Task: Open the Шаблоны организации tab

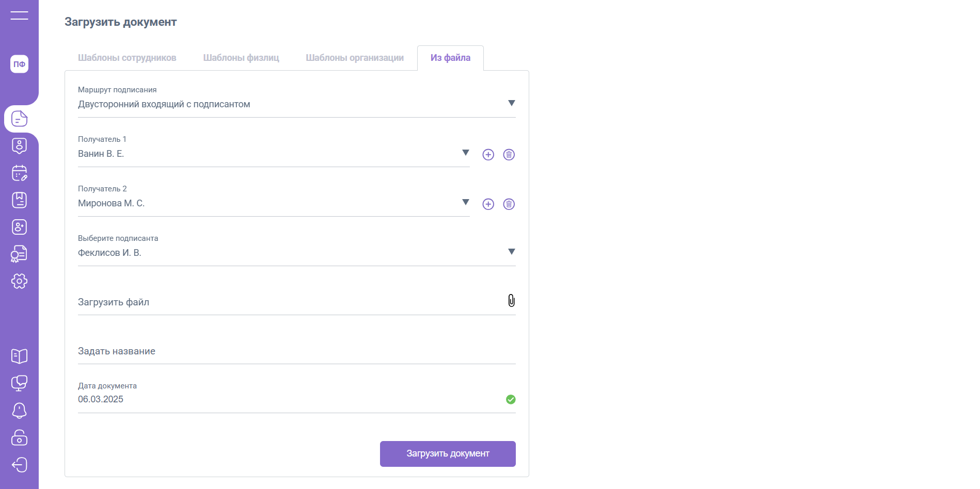Action: 355,58
